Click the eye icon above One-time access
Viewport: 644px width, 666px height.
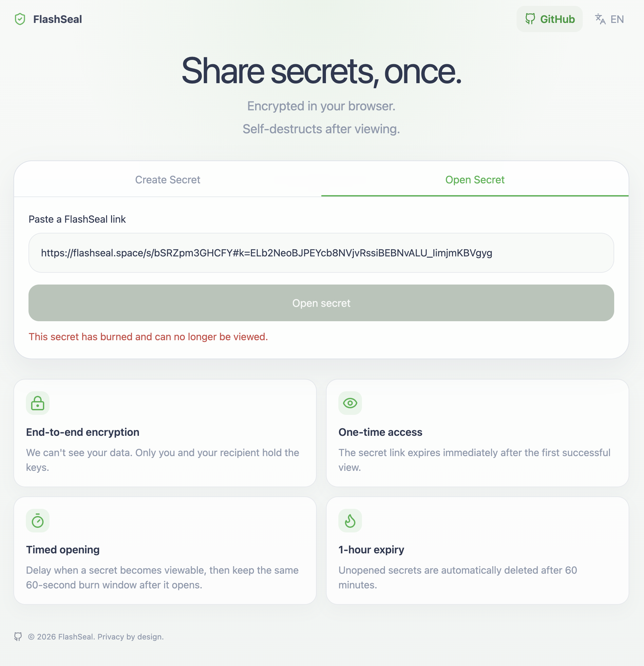[x=350, y=403]
